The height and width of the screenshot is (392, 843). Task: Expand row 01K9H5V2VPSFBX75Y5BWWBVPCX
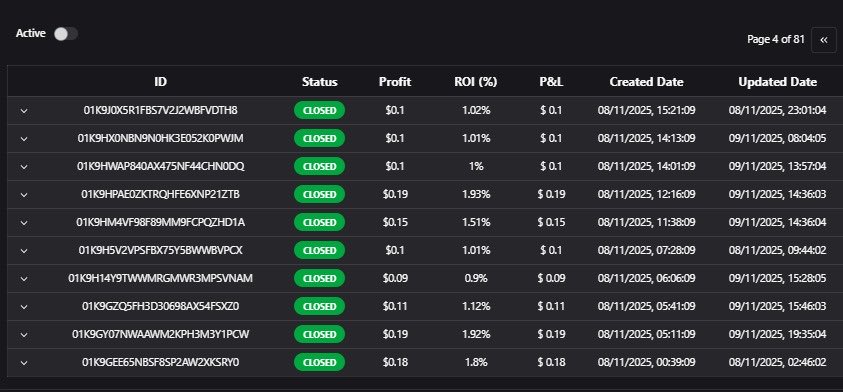24,251
